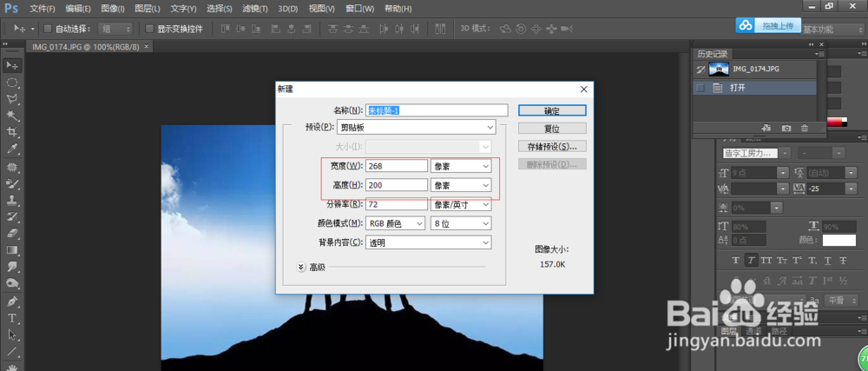This screenshot has width=868, height=371.
Task: Enable the 显示变换控件 checkbox
Action: [x=149, y=29]
